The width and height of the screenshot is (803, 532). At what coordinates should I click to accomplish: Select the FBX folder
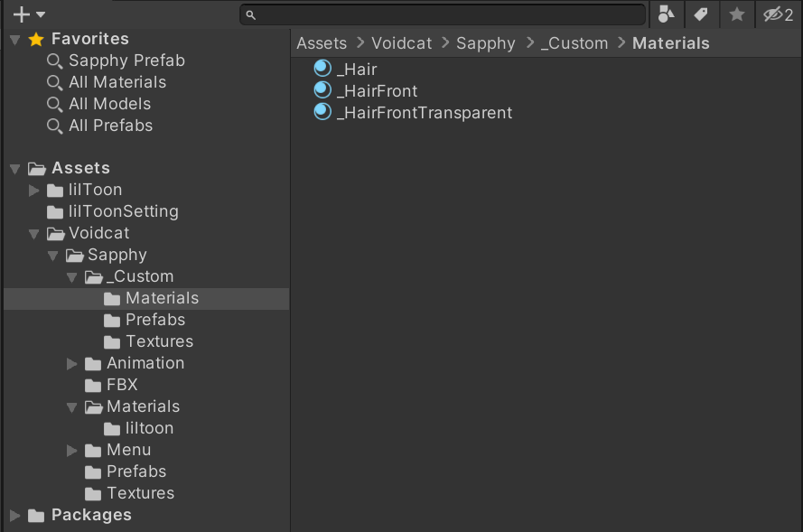tap(122, 385)
